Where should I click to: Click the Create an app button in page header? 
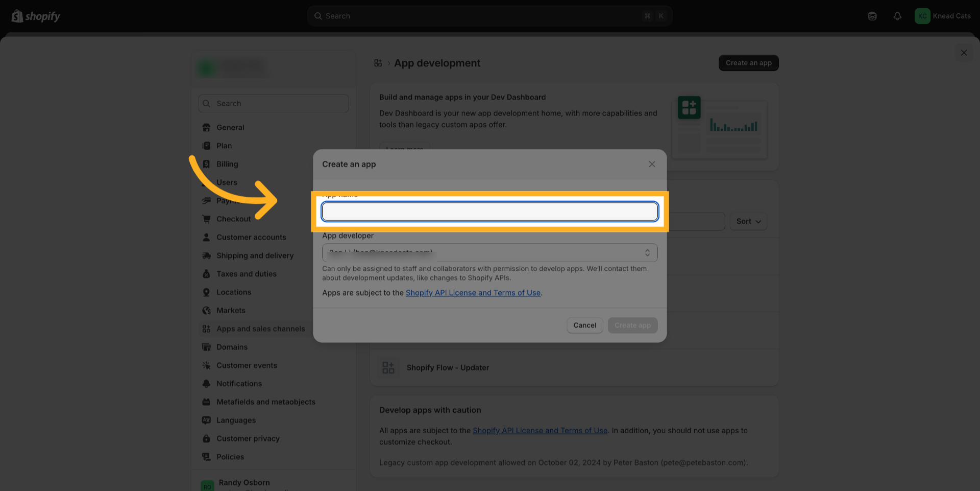click(749, 63)
